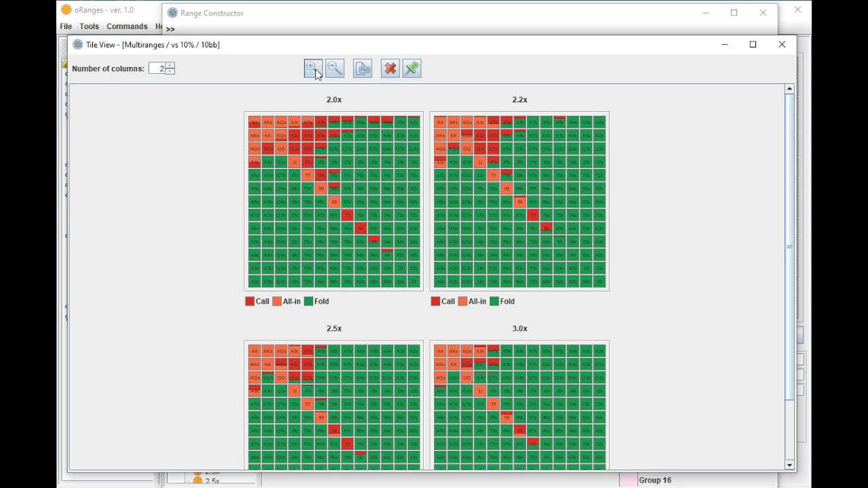Click the All-in orange swatch under 2.2x

(462, 302)
